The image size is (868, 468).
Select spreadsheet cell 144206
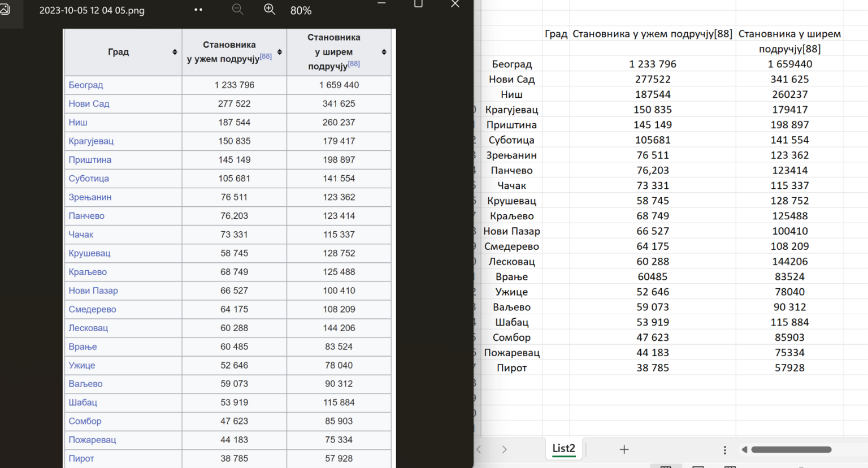[x=789, y=262]
